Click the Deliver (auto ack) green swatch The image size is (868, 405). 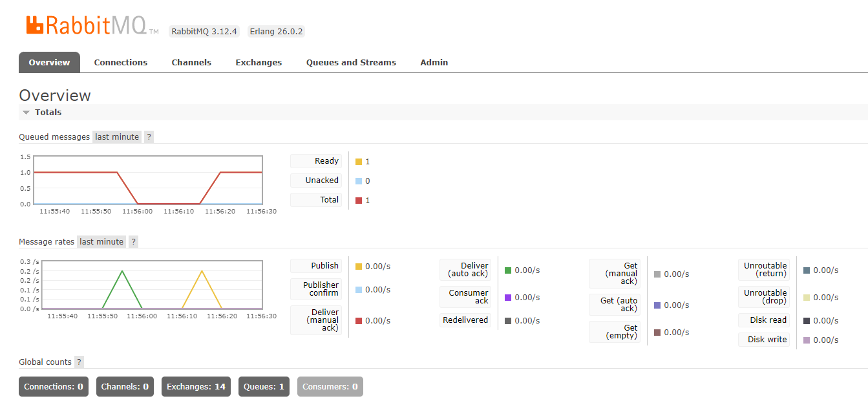[x=508, y=270]
